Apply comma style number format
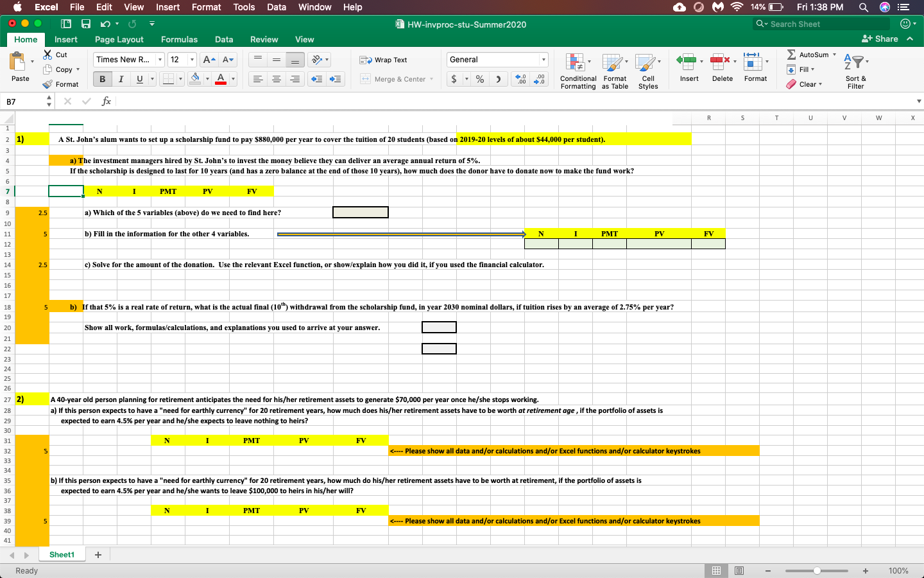This screenshot has width=924, height=578. click(498, 79)
